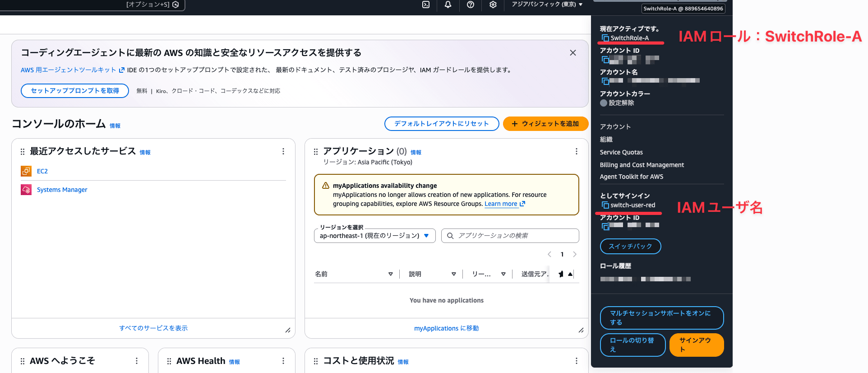The height and width of the screenshot is (373, 868).
Task: Copy the switch-user-red user name
Action: [605, 205]
